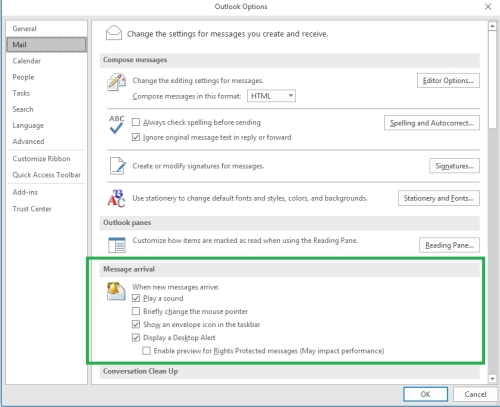500x407 pixels.
Task: Confirm settings with the OK button
Action: (425, 394)
